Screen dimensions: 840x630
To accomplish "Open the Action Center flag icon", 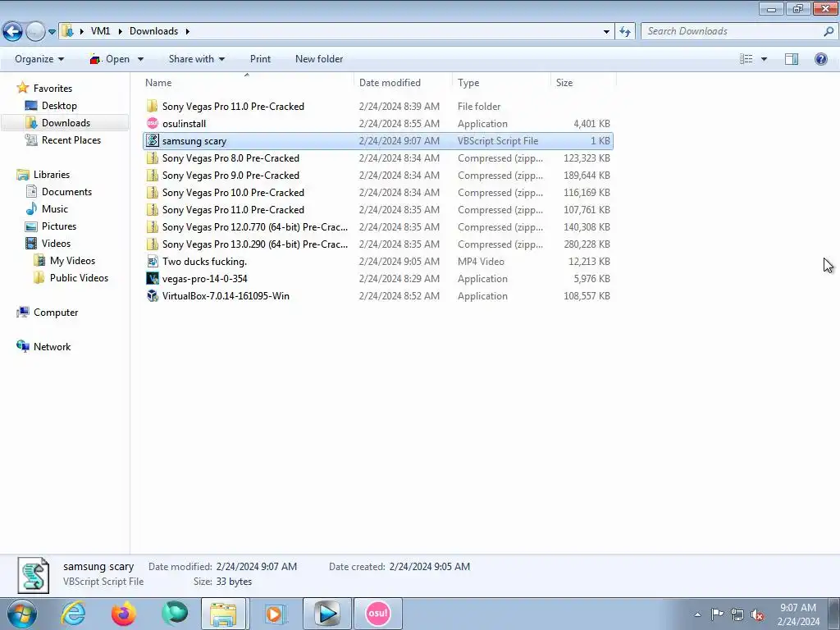I will pyautogui.click(x=717, y=614).
